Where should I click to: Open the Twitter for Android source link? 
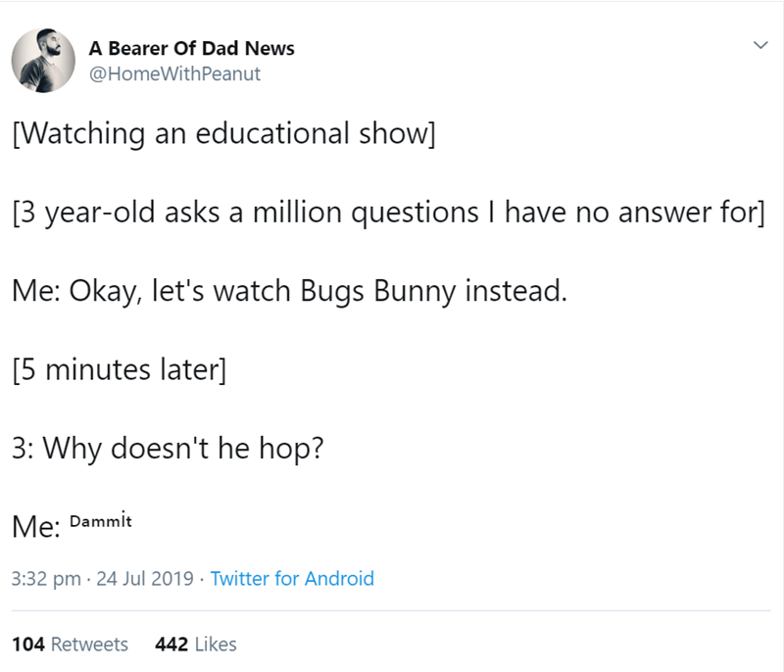pos(292,578)
